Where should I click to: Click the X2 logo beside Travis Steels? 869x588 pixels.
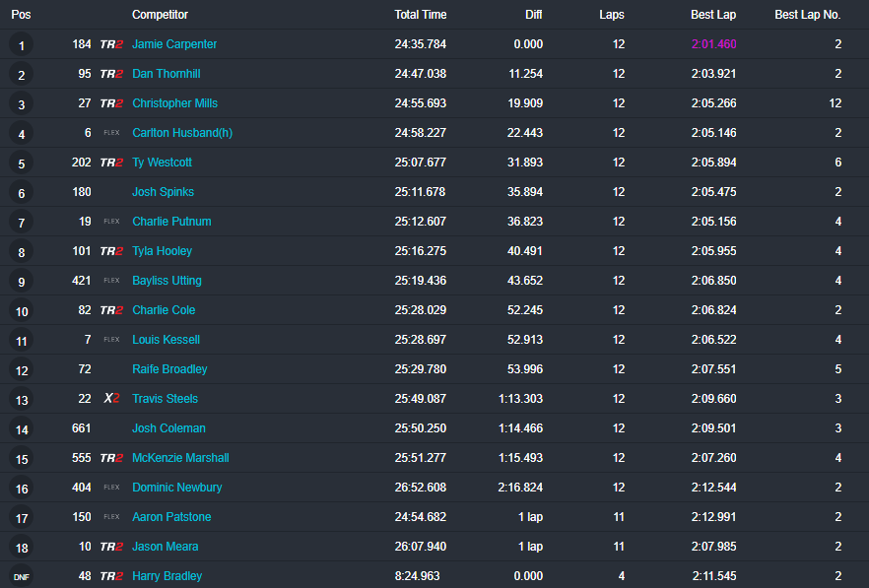[x=111, y=399]
